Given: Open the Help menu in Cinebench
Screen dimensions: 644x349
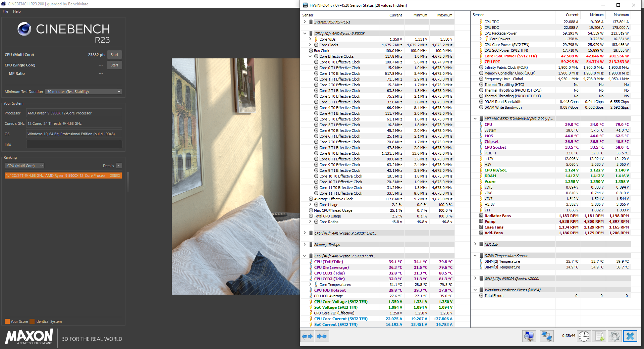Looking at the screenshot, I should pos(17,11).
